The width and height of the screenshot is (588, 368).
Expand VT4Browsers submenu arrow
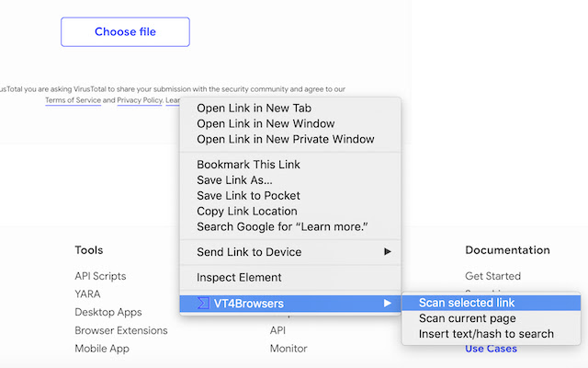388,303
